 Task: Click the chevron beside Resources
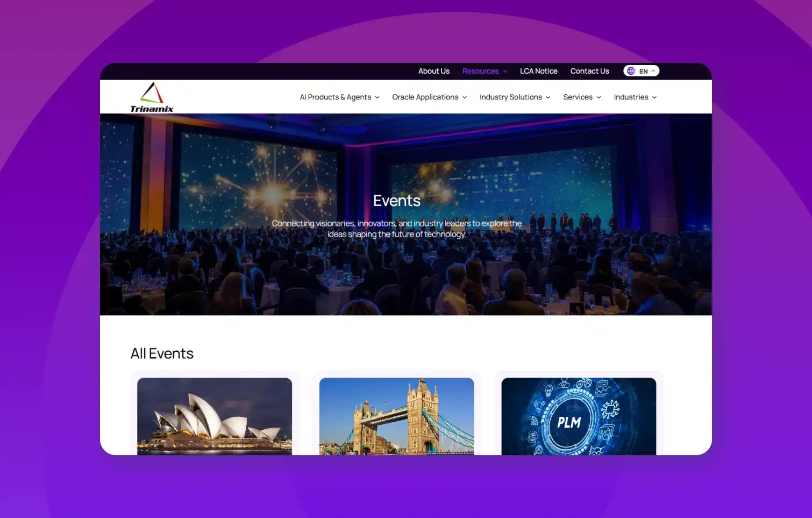pos(505,72)
